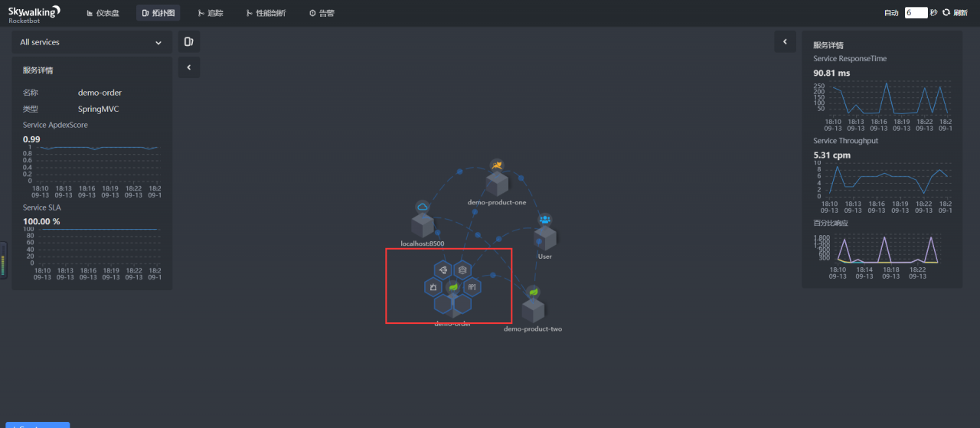
Task: Click the 服务详情 heading in left panel
Action: tap(38, 70)
